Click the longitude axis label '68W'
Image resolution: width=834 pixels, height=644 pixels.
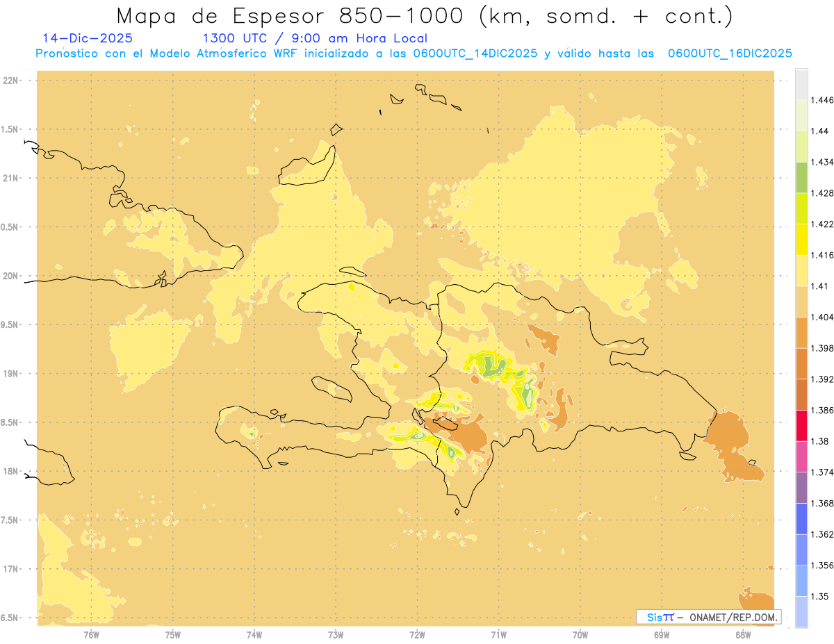pos(743,635)
